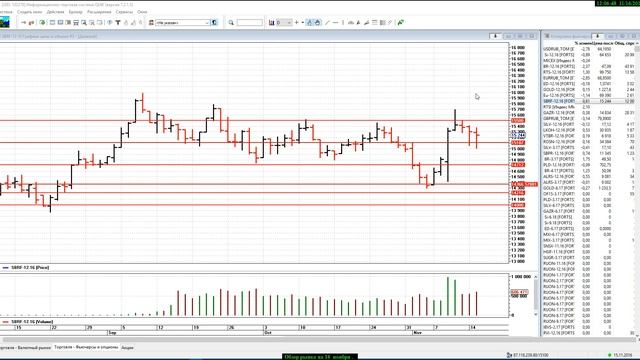This screenshot has width=640, height=360.
Task: Click the green circular refresh toolbar icon
Action: pyautogui.click(x=42, y=22)
